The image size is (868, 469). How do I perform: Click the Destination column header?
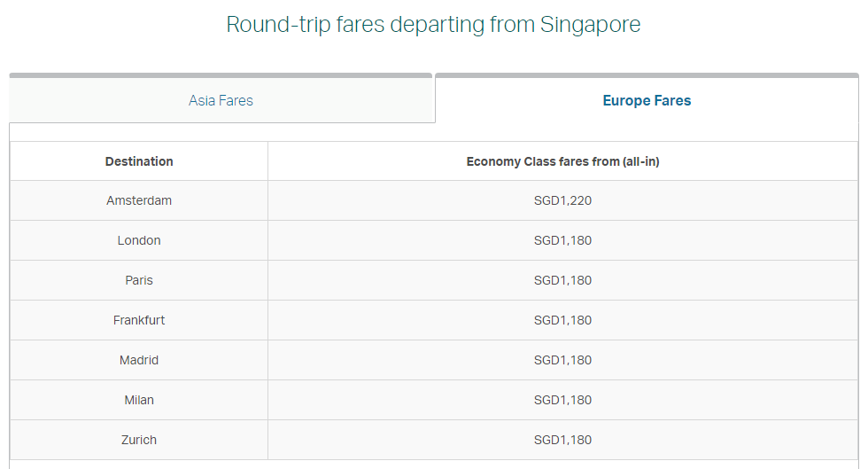click(x=139, y=161)
